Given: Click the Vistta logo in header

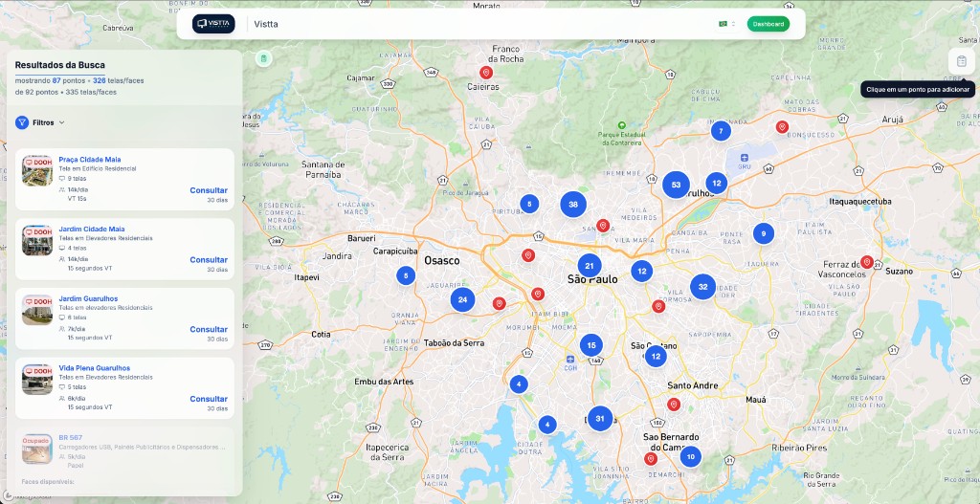Looking at the screenshot, I should (x=213, y=24).
